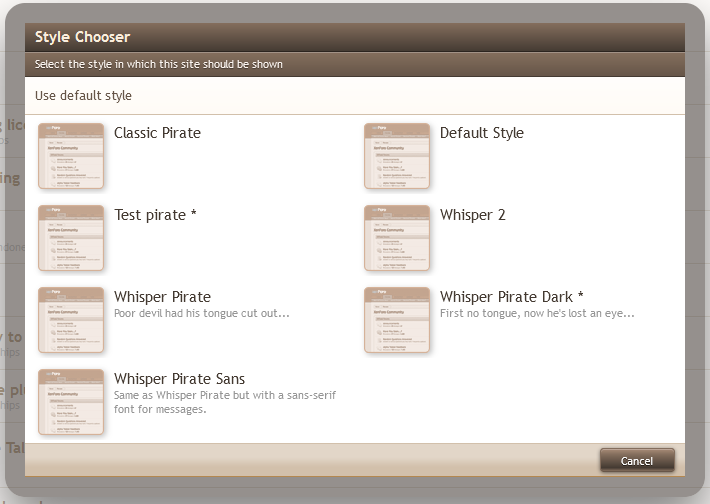710x504 pixels.
Task: Click the Whisper Pirate Sans thumbnail
Action: point(71,402)
